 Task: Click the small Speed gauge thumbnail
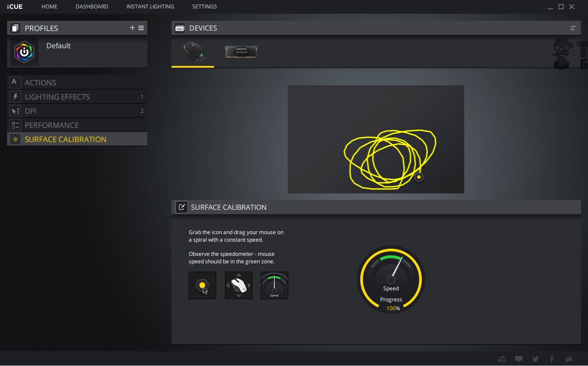click(x=275, y=285)
